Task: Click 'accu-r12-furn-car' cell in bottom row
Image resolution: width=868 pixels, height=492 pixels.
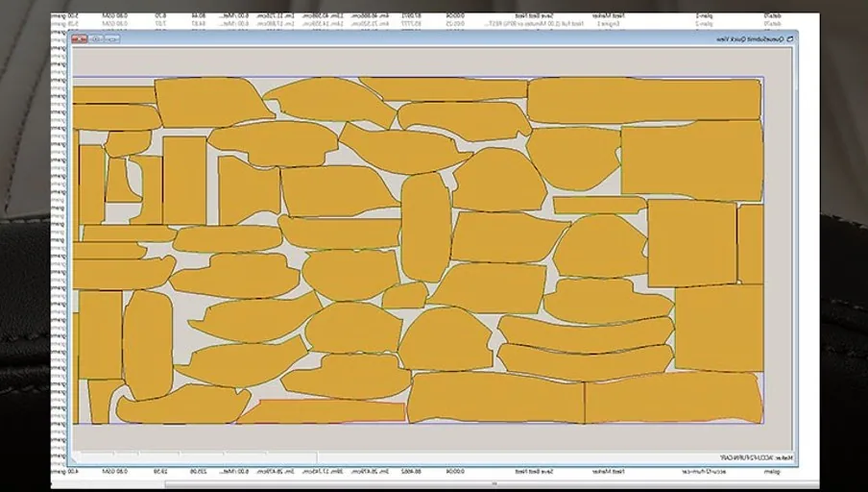Action: click(x=705, y=472)
